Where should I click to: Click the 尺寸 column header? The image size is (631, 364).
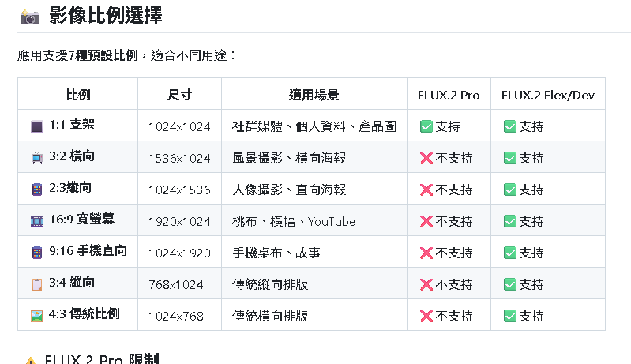[179, 95]
